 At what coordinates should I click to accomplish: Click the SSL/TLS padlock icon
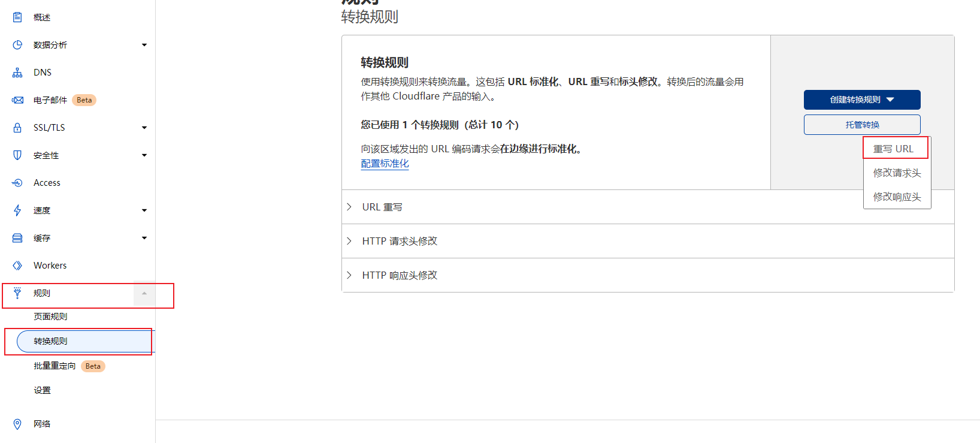click(x=17, y=128)
